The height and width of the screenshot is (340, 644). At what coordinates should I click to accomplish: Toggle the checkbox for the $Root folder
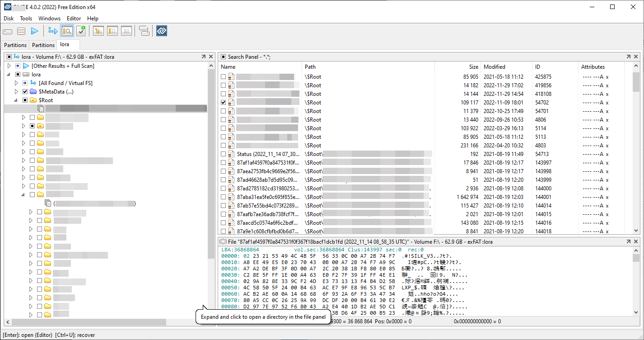pyautogui.click(x=25, y=100)
